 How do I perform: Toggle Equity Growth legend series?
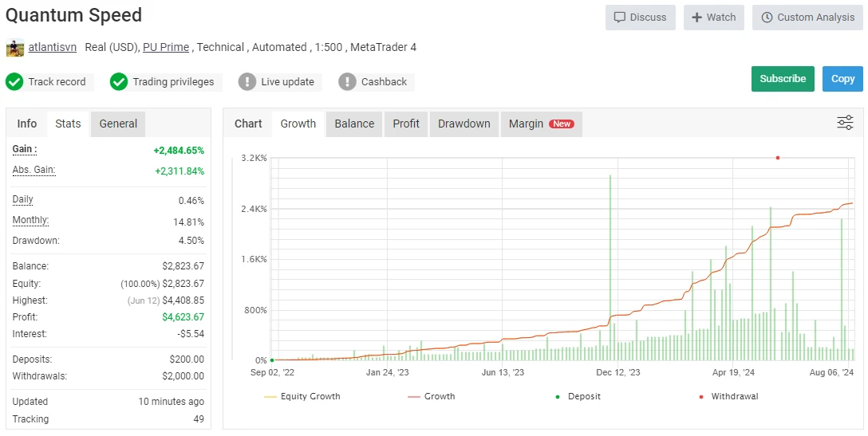(x=302, y=396)
